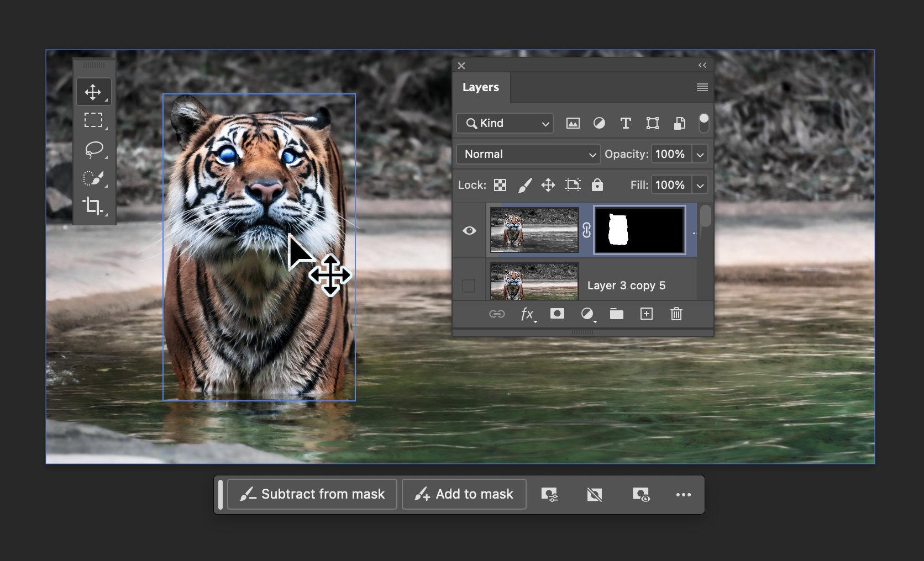Enable Lock transparent pixels
Screen dimensions: 924x561
coord(500,185)
